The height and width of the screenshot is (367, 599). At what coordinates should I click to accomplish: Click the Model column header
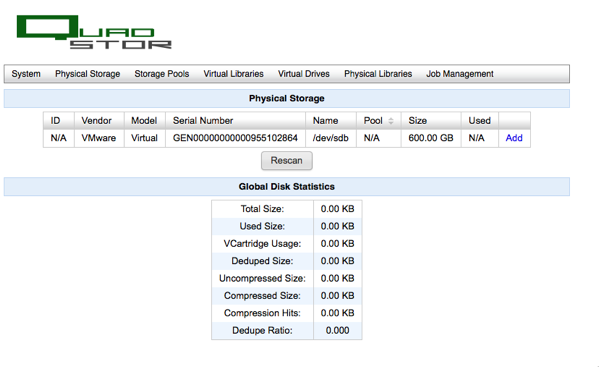144,121
